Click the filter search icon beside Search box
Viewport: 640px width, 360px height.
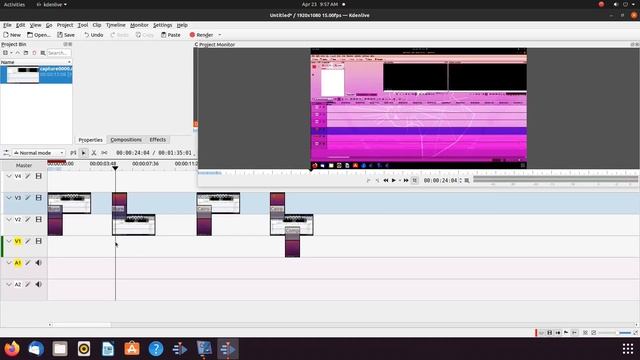point(43,53)
